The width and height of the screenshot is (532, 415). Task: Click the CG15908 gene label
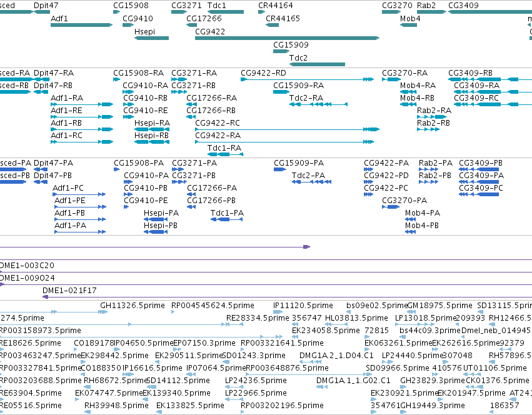[131, 6]
